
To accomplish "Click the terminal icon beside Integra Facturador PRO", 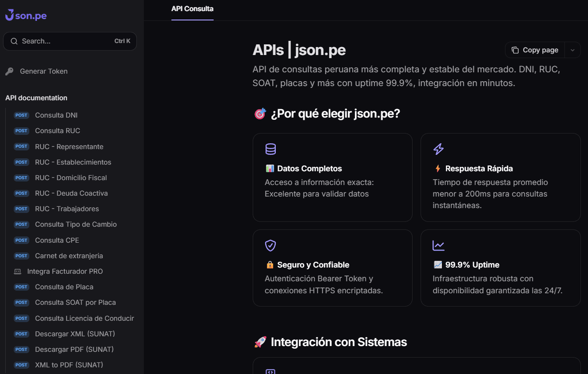I will click(17, 271).
